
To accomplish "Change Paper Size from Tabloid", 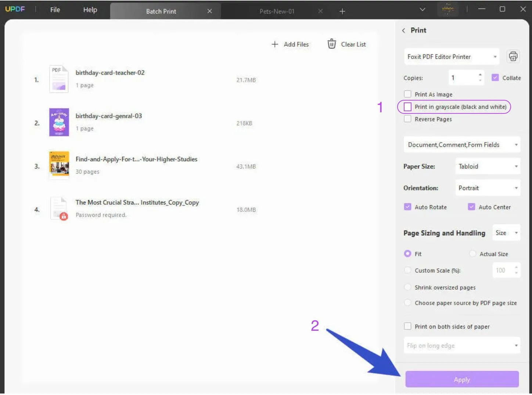I will [488, 166].
